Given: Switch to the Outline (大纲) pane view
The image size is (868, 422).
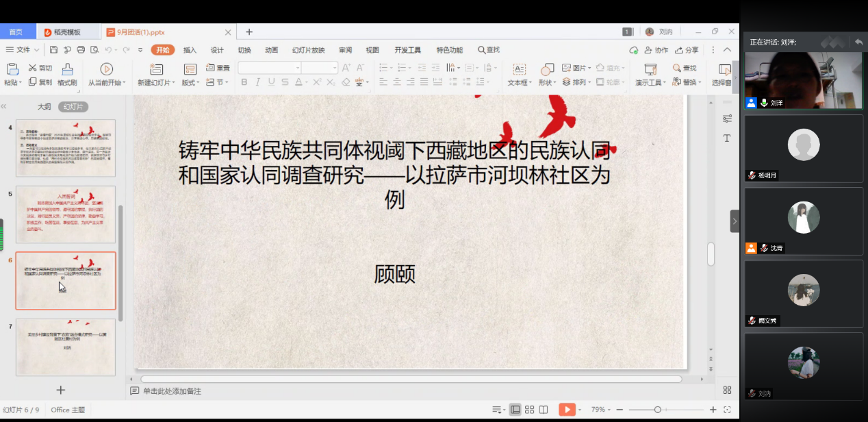Looking at the screenshot, I should coord(44,107).
